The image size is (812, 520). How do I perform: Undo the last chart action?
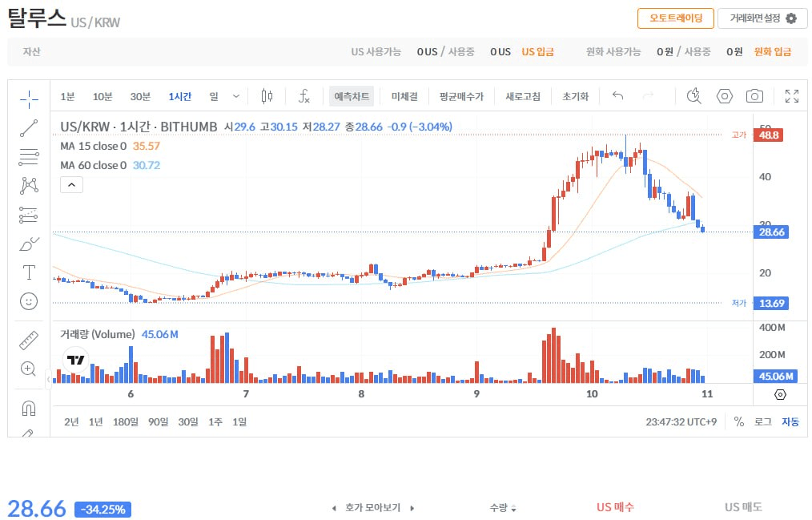click(617, 96)
